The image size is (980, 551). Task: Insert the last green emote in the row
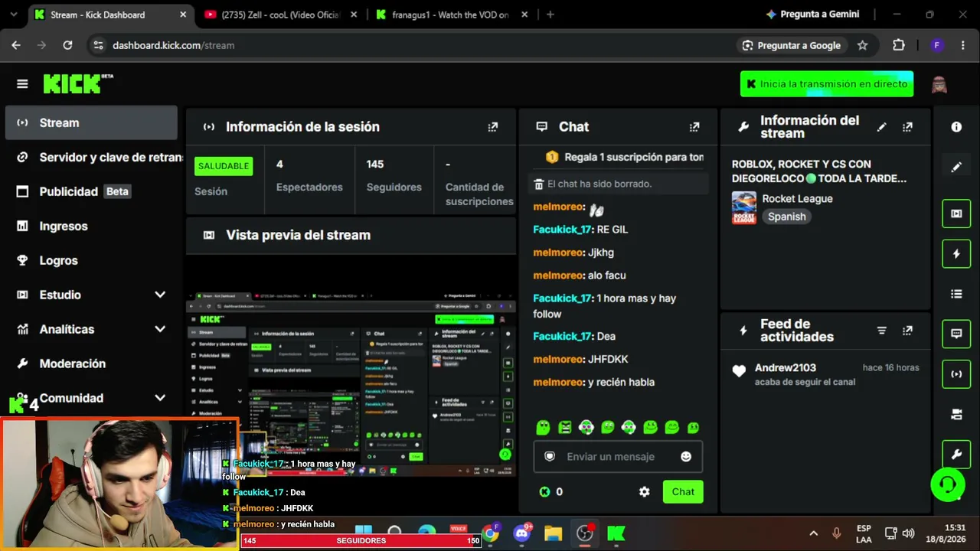point(693,427)
